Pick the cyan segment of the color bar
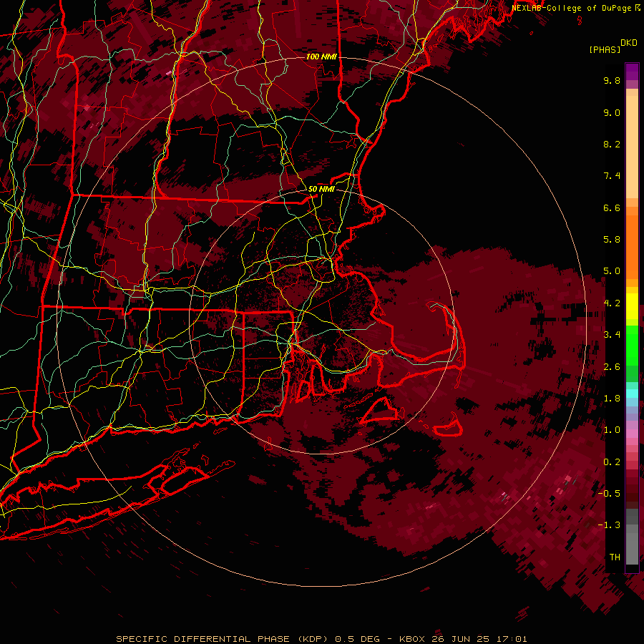Screen dimensions: 644x644 pyautogui.click(x=632, y=394)
